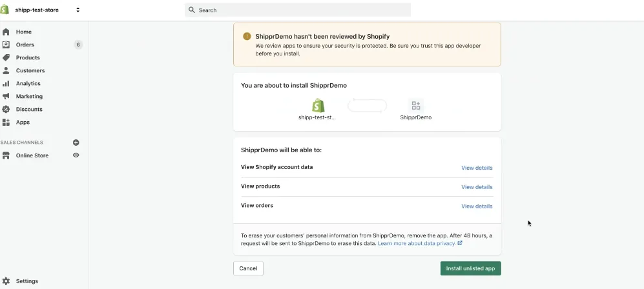Click 'You are about to install ShipprDemo' text
This screenshot has width=644, height=289.
pyautogui.click(x=294, y=86)
